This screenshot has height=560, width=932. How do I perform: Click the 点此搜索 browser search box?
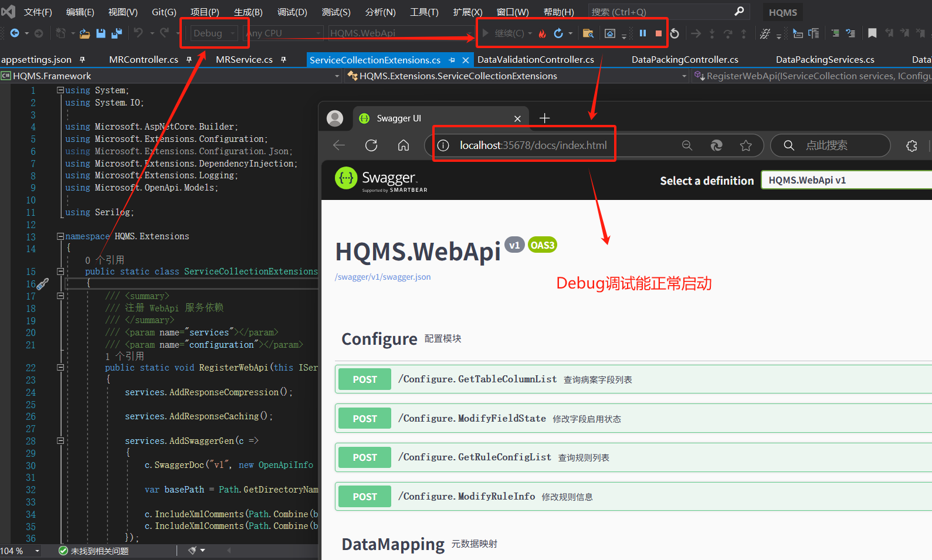coord(831,145)
